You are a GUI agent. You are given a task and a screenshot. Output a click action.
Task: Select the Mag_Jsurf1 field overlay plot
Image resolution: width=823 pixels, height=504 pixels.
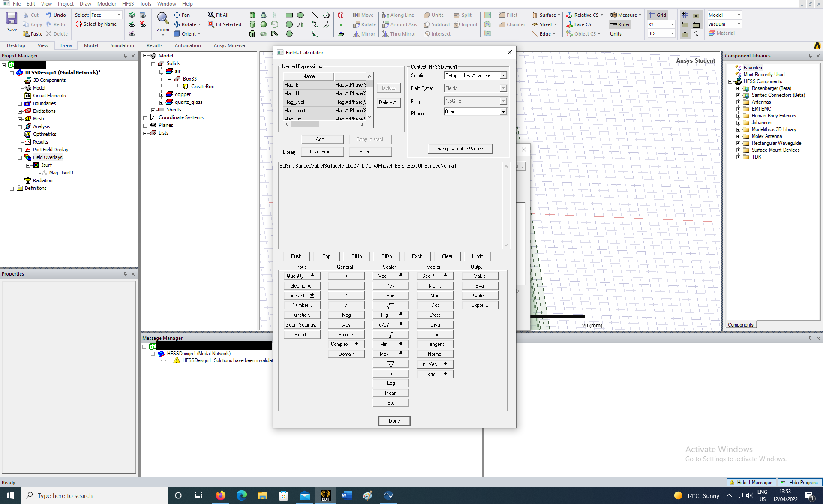coord(61,173)
